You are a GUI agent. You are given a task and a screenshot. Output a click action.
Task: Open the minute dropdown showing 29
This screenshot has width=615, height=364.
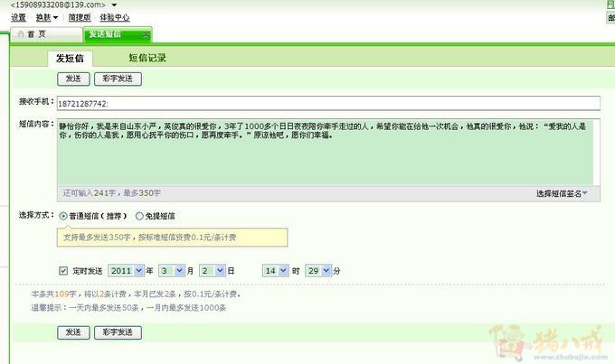[x=318, y=271]
